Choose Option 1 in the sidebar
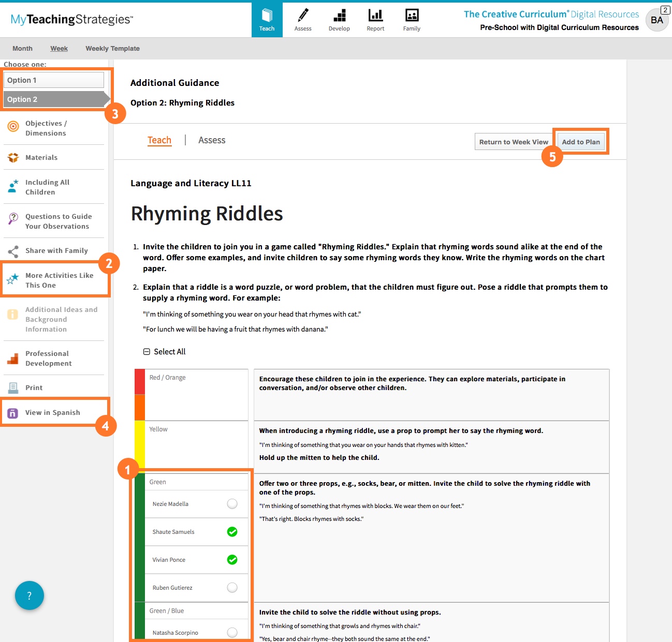Image resolution: width=672 pixels, height=642 pixels. pos(53,80)
